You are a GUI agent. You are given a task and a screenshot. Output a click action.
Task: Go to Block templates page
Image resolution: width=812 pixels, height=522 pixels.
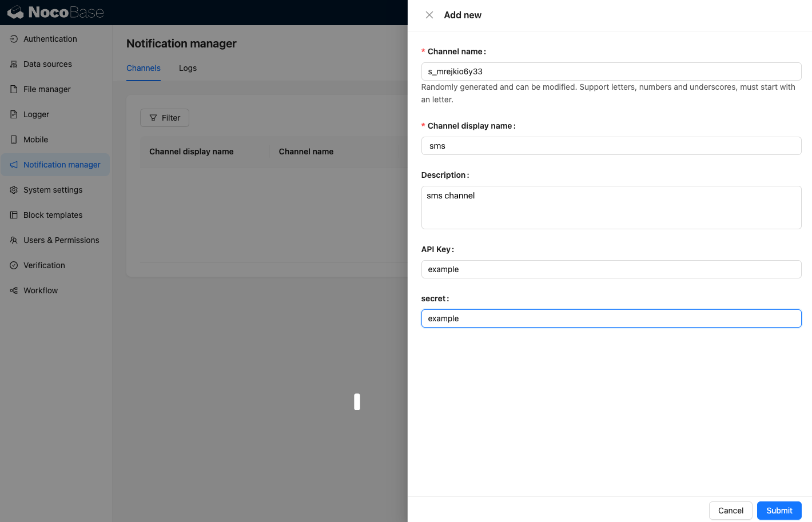(x=53, y=215)
